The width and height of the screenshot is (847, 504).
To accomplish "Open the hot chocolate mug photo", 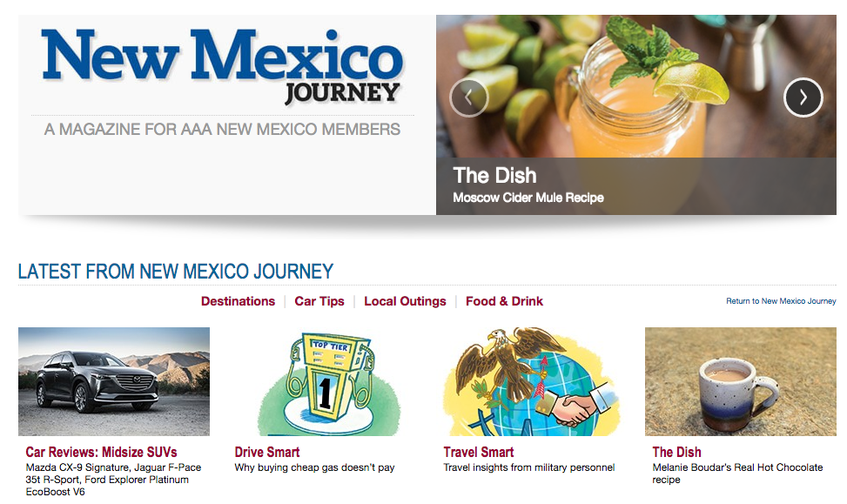I will pyautogui.click(x=741, y=381).
